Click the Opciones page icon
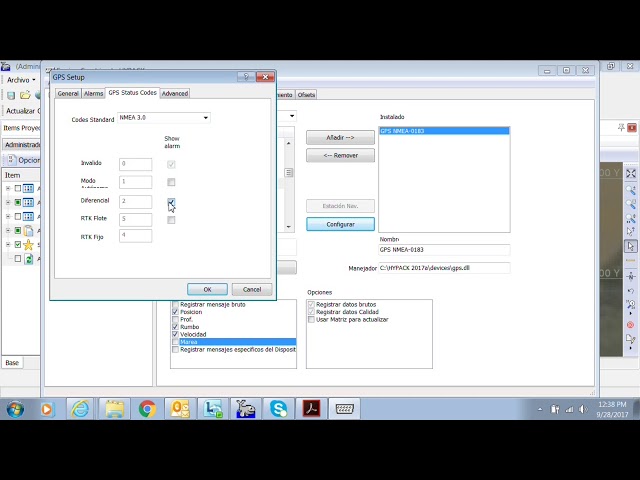The image size is (640, 480). click(x=12, y=160)
